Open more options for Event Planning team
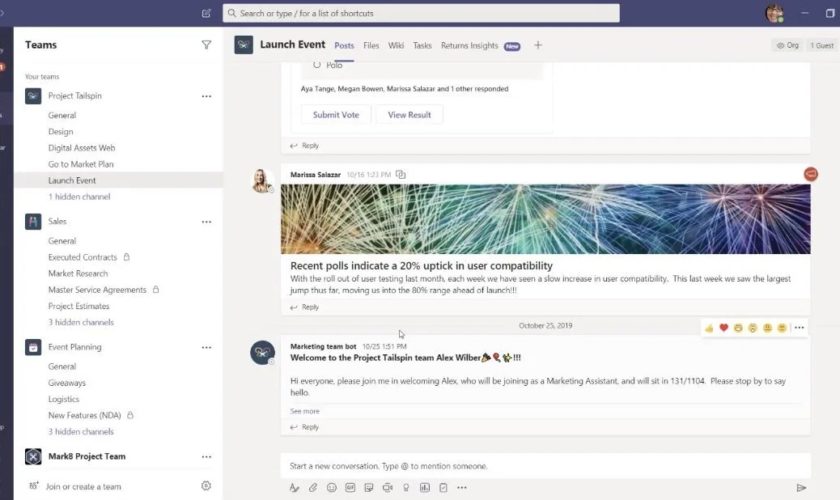Screen dimensions: 840x500 click(206, 348)
